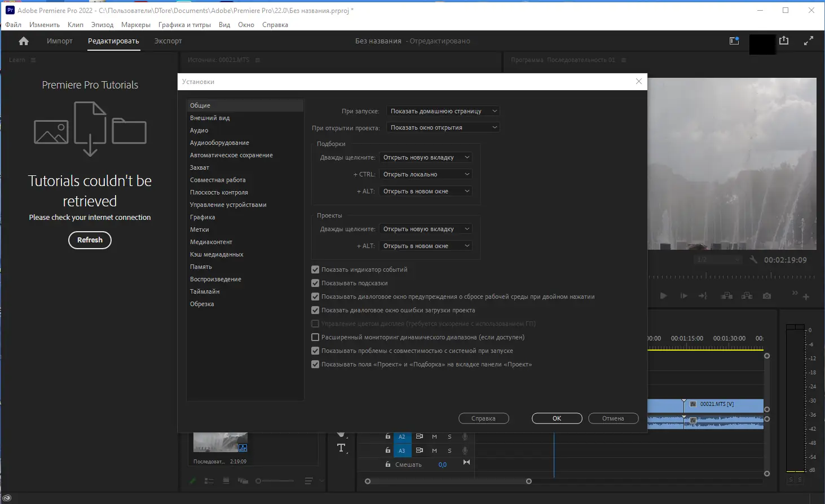Step forward one frame in Program monitor
The height and width of the screenshot is (504, 825).
coord(683,296)
